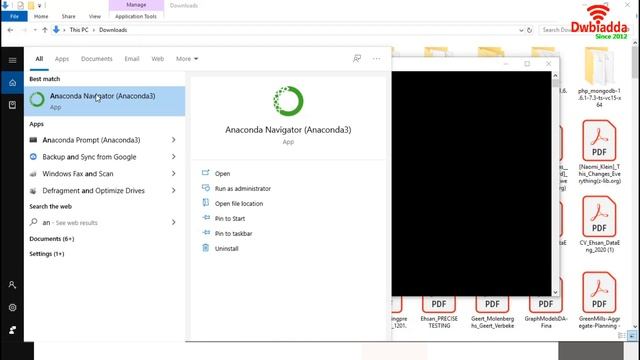
Task: Switch to the Web search tab
Action: point(158,59)
